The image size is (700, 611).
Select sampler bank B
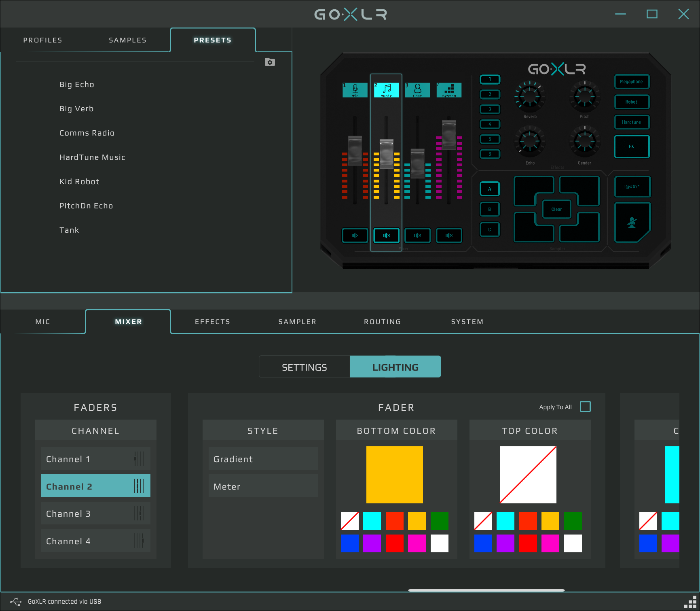coord(490,209)
